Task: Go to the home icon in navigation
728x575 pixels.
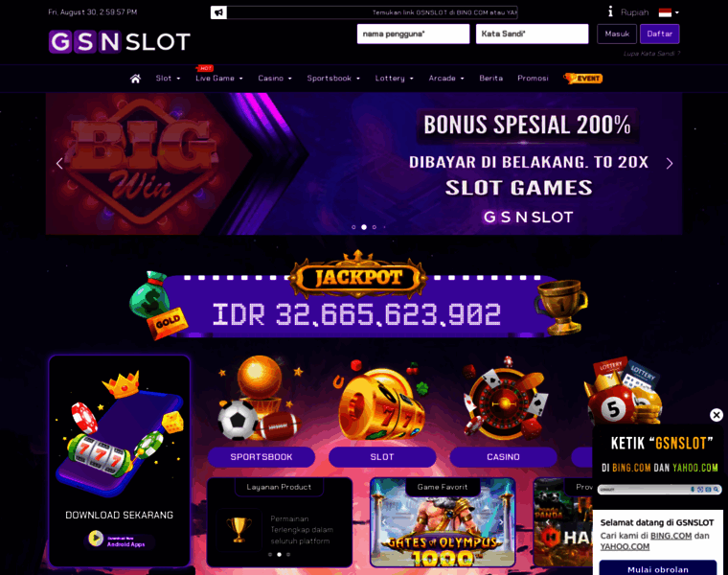Action: pyautogui.click(x=135, y=79)
